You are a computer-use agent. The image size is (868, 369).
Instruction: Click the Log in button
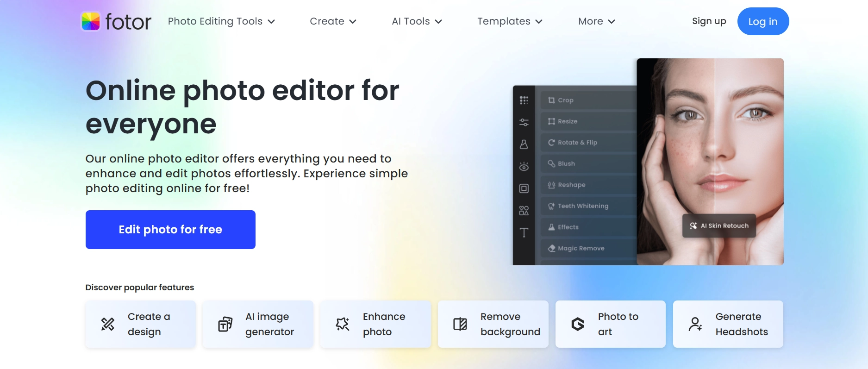click(x=763, y=21)
